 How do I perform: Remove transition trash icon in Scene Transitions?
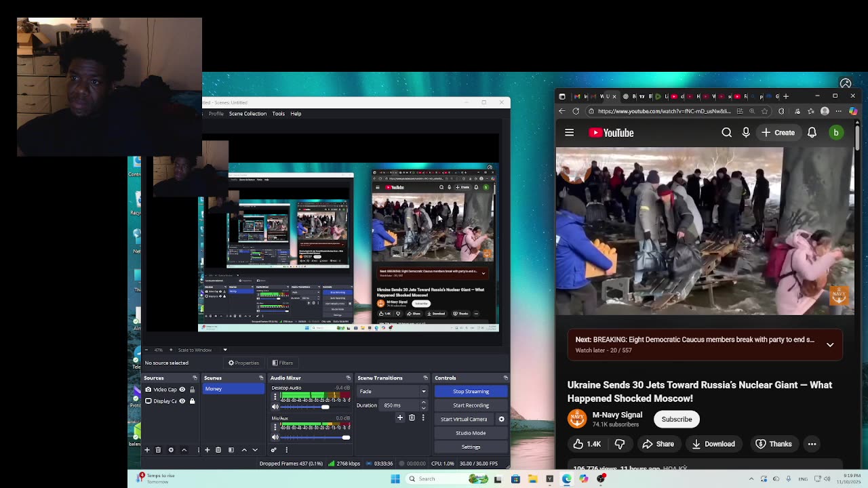[412, 418]
